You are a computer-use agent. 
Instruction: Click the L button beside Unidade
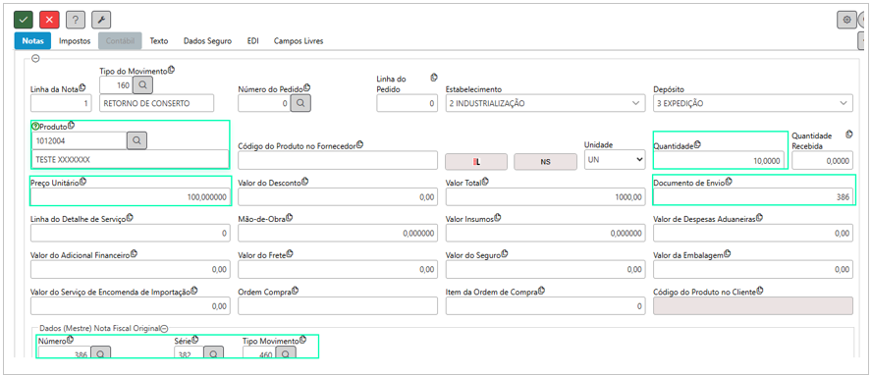point(477,162)
